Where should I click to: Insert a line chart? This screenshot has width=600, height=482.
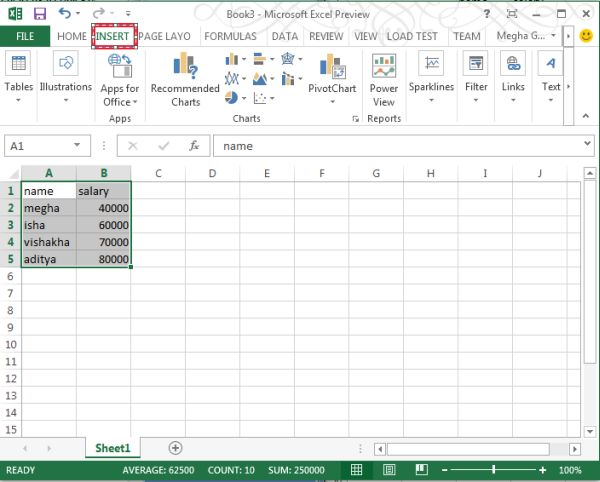pos(232,79)
